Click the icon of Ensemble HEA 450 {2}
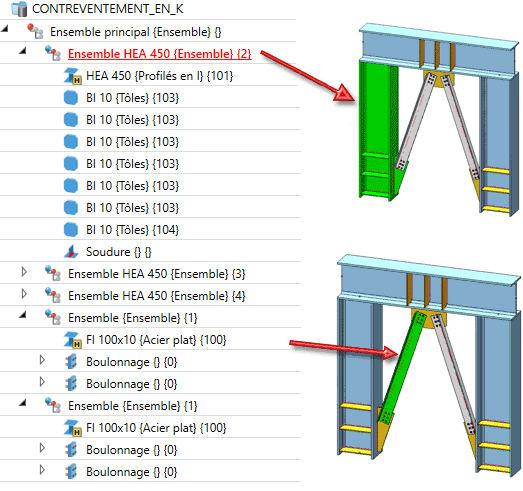 click(x=53, y=53)
